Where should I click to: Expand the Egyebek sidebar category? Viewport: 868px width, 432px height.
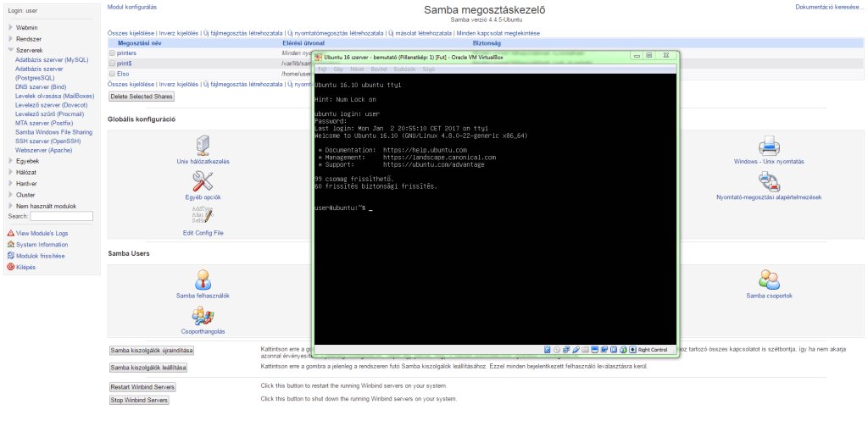point(10,161)
